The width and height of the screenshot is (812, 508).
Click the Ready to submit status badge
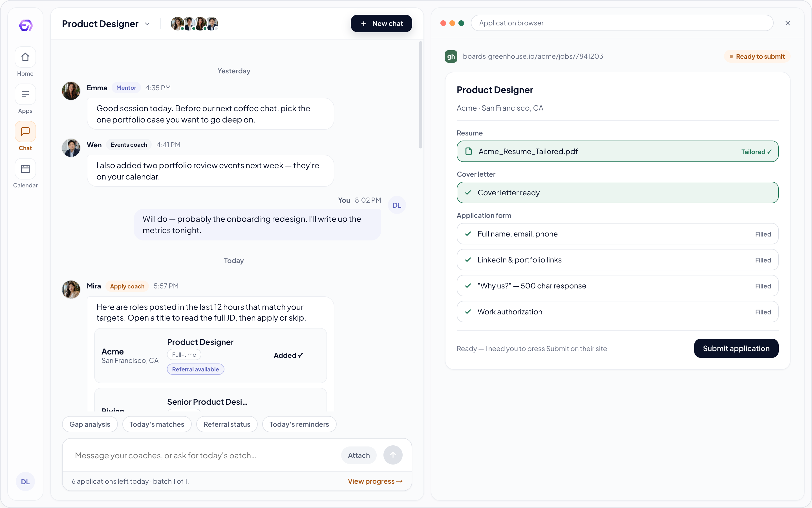757,56
